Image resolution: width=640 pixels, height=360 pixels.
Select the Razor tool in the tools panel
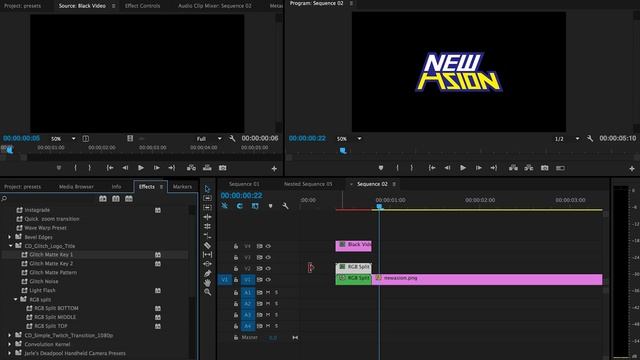(x=207, y=245)
